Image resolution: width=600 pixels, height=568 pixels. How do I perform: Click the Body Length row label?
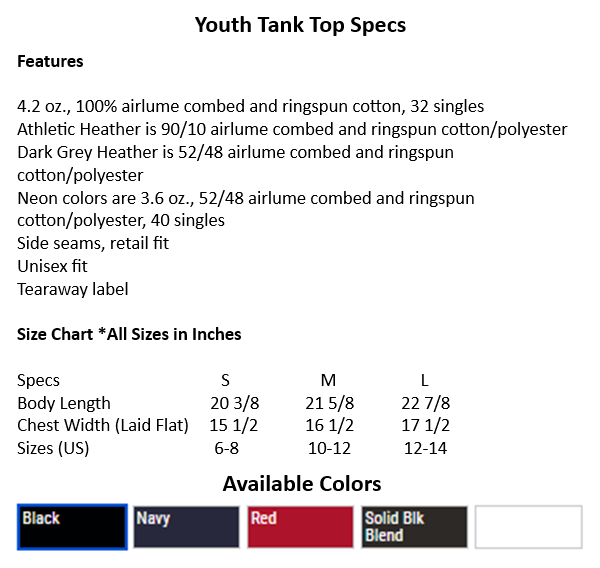(64, 403)
